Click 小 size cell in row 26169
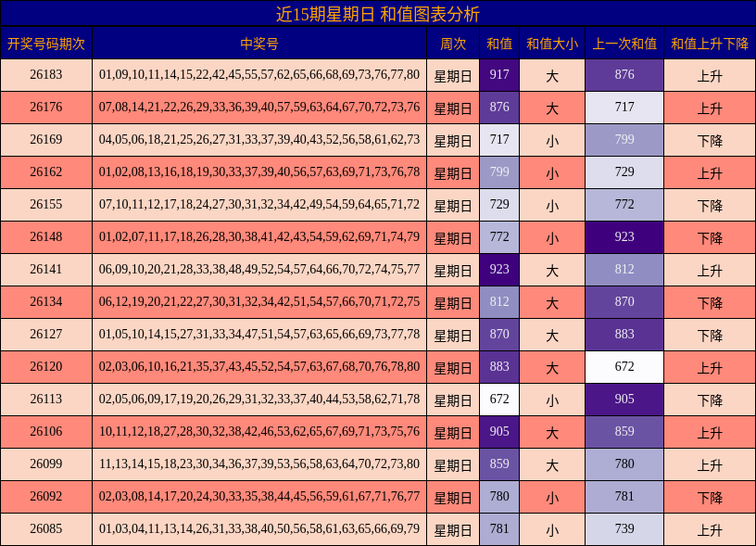 pos(552,140)
